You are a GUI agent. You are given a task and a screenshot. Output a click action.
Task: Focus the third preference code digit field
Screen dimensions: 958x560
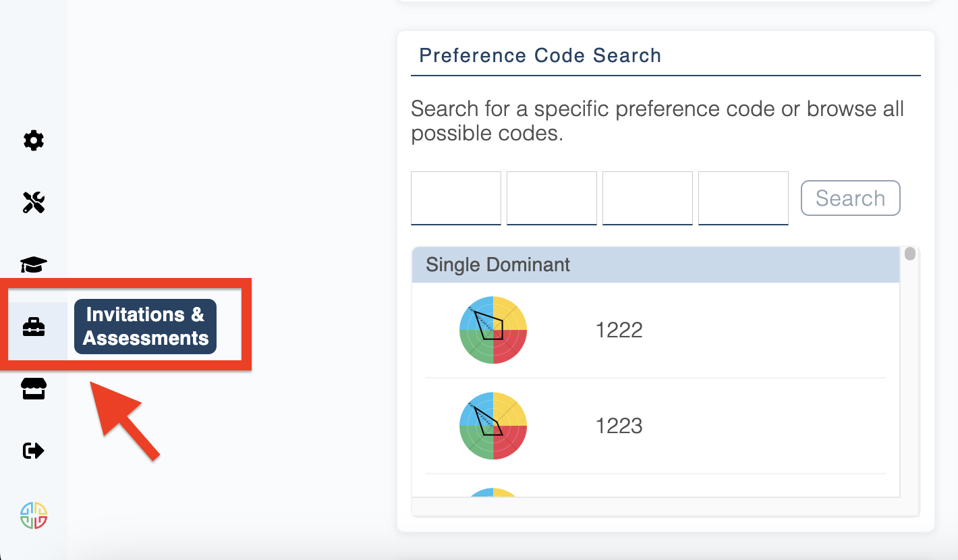click(648, 198)
